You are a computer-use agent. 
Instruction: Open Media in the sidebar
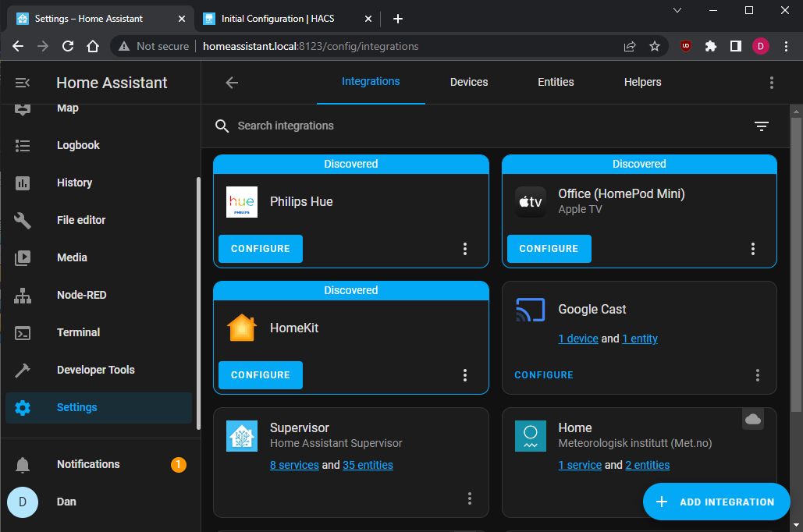[98, 257]
